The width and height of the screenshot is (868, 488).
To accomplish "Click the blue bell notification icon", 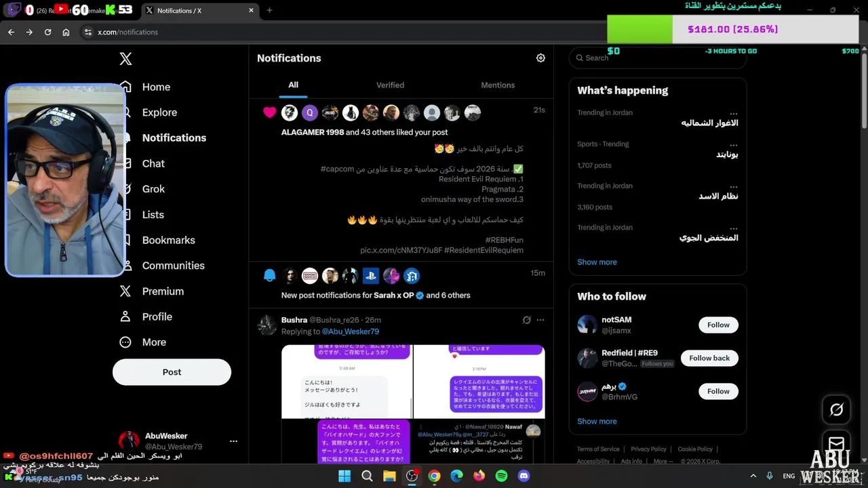I will tap(270, 275).
